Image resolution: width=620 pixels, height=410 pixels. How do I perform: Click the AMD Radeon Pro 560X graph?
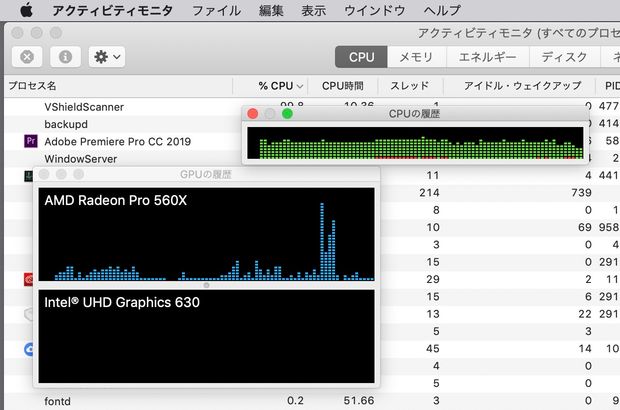point(206,234)
